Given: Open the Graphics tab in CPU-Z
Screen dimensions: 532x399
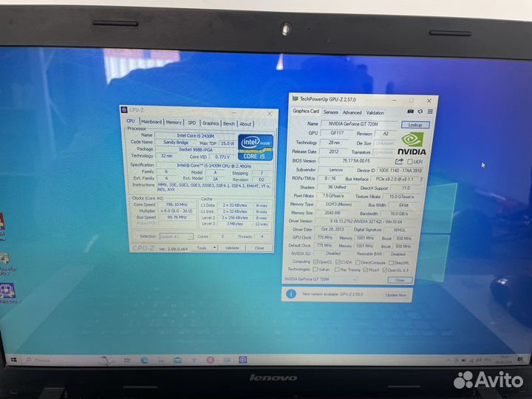Looking at the screenshot, I should (x=211, y=123).
